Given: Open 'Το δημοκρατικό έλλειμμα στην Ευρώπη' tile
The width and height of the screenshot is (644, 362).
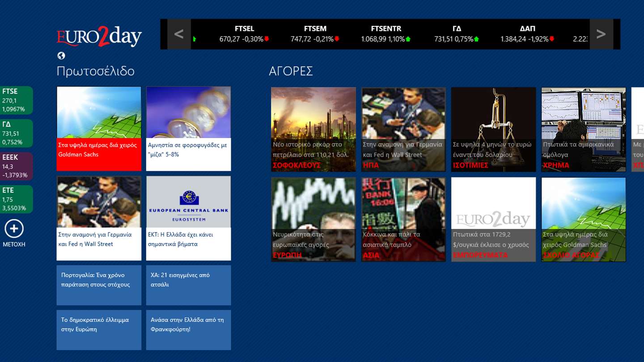Looking at the screenshot, I should click(x=99, y=330).
